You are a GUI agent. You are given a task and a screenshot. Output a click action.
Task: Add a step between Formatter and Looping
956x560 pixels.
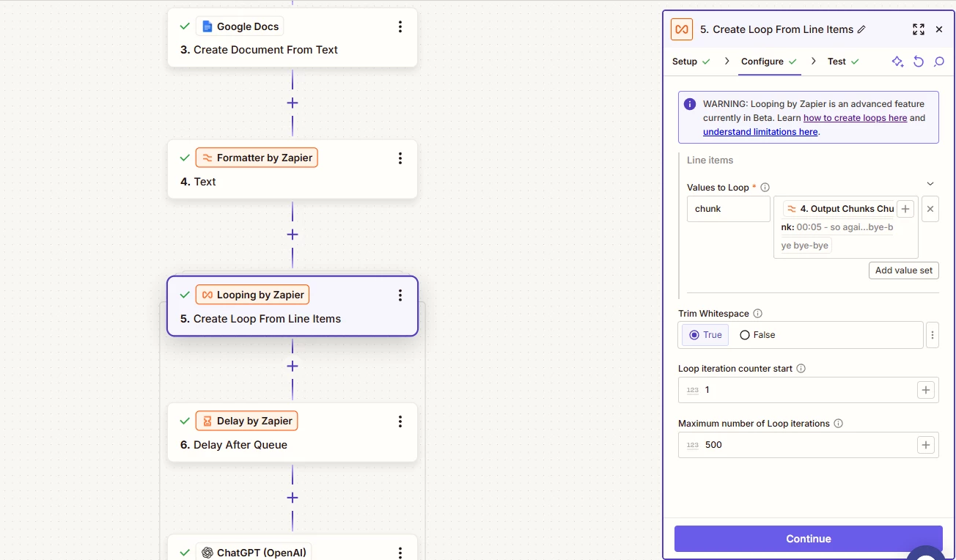tap(293, 235)
